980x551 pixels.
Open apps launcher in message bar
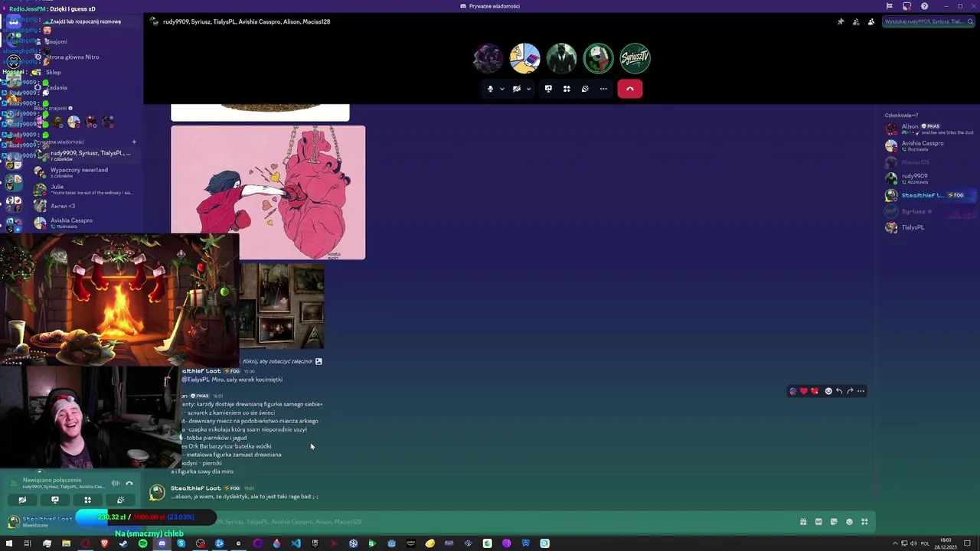point(864,522)
